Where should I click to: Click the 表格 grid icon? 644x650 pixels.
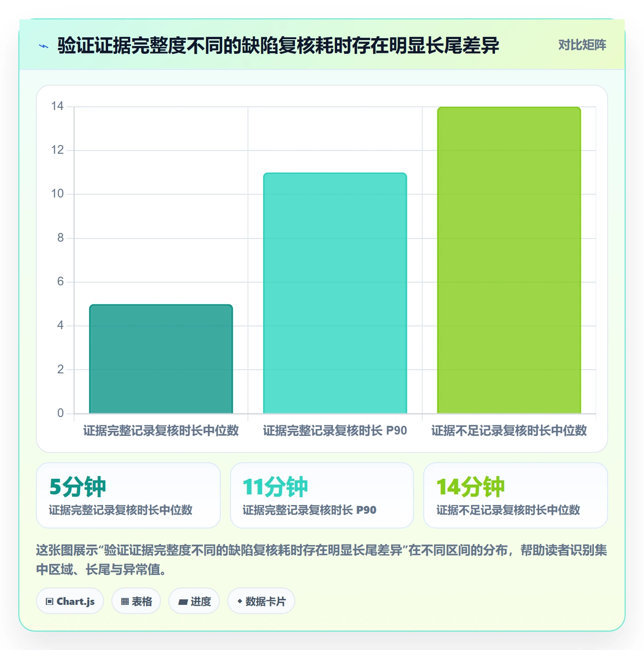[x=125, y=601]
